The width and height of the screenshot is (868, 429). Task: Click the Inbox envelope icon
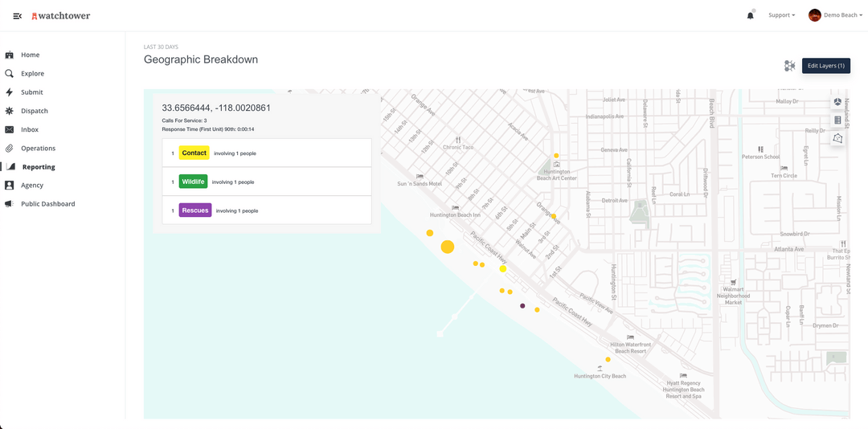[x=9, y=129]
